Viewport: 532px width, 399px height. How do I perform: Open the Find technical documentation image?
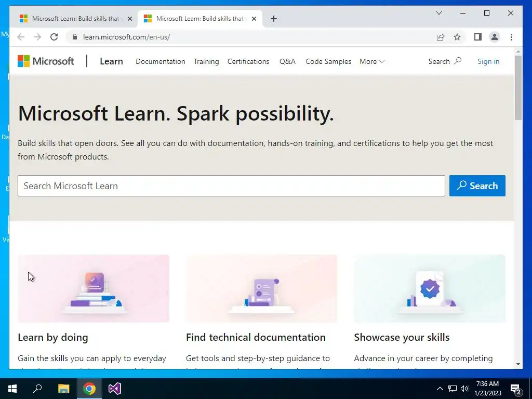point(262,288)
